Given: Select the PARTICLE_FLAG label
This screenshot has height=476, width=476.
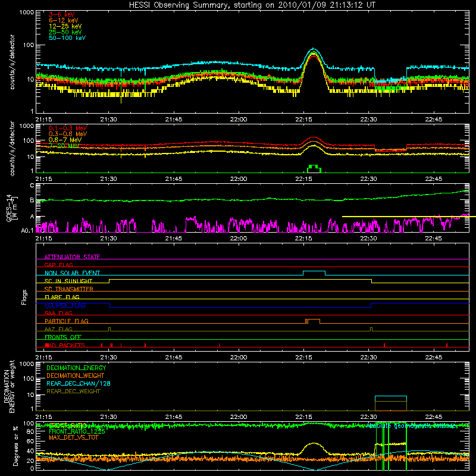Looking at the screenshot, I should click(67, 321).
